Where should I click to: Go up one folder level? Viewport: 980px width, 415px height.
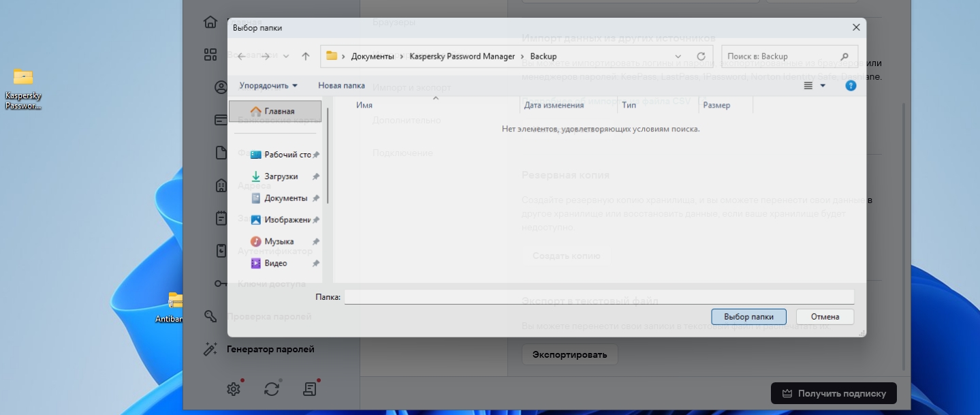(306, 57)
